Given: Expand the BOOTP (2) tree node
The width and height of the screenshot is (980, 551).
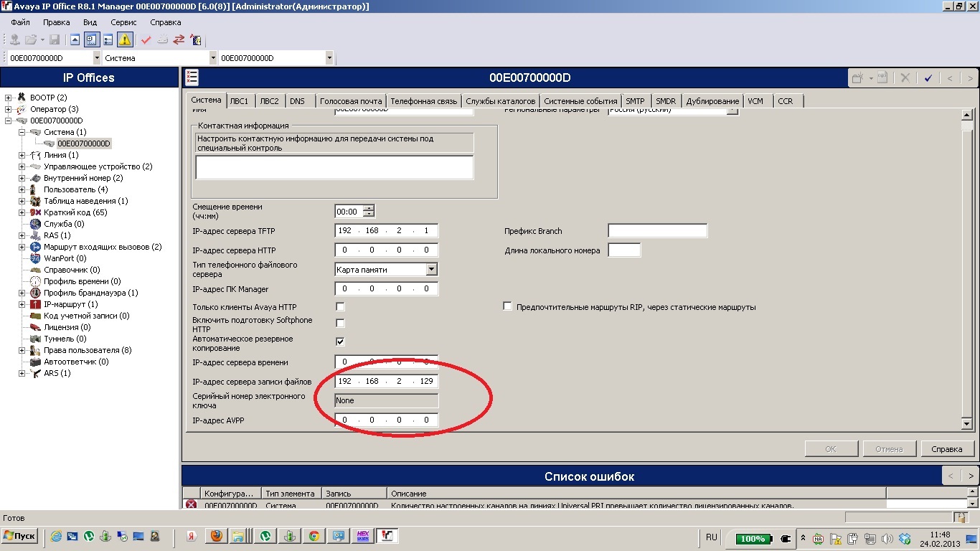Looking at the screenshot, I should click(9, 98).
